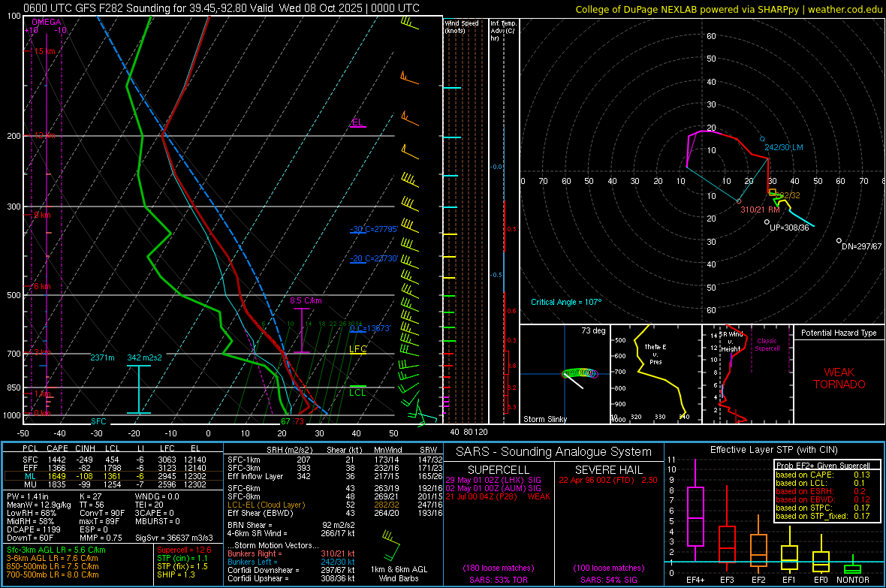Click the 700-500mb LR = 8.0 C/km line
The image size is (886, 588).
[53, 574]
